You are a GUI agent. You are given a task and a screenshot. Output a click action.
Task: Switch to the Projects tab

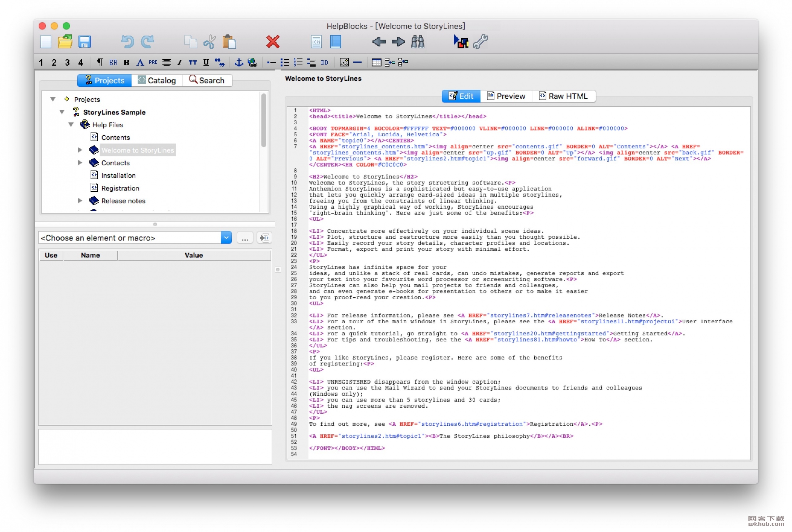click(x=104, y=80)
